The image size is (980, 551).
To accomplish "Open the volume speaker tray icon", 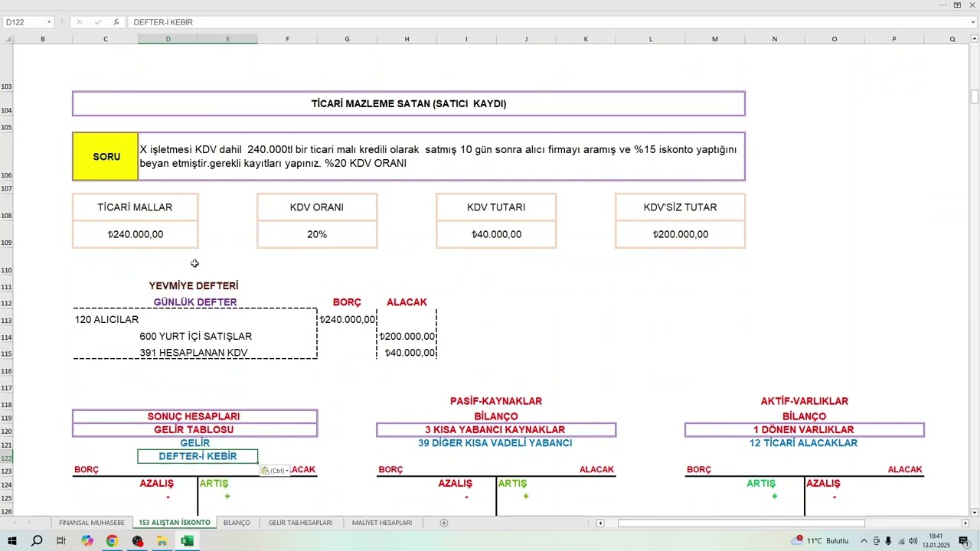I will tap(913, 541).
